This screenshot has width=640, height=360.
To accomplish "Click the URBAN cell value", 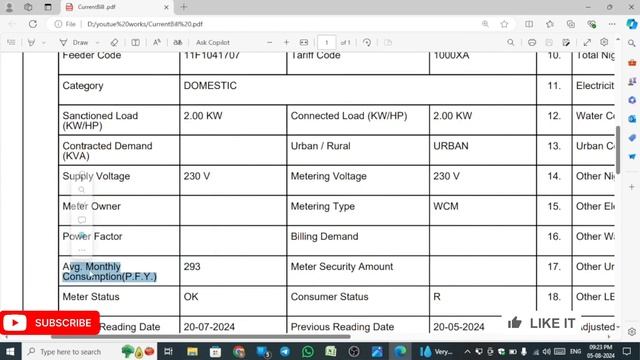I will [451, 146].
